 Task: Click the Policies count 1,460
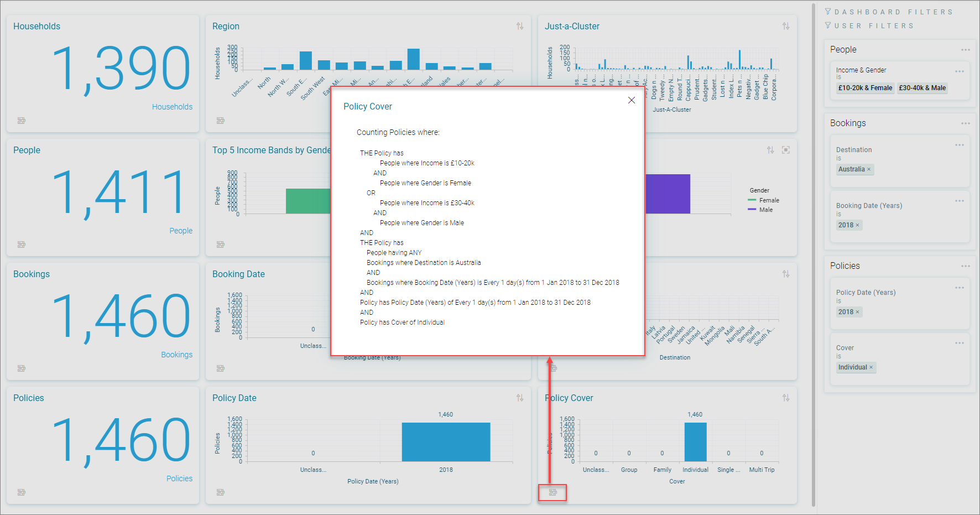121,440
